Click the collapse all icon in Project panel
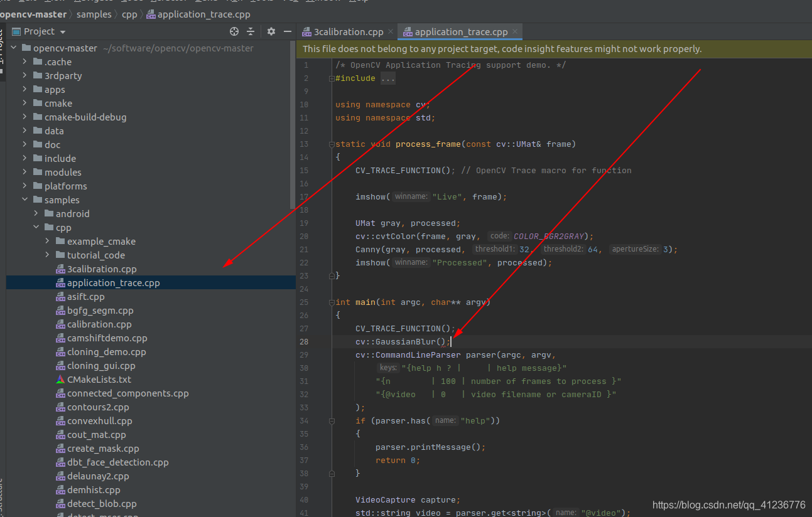This screenshot has width=812, height=517. (251, 31)
